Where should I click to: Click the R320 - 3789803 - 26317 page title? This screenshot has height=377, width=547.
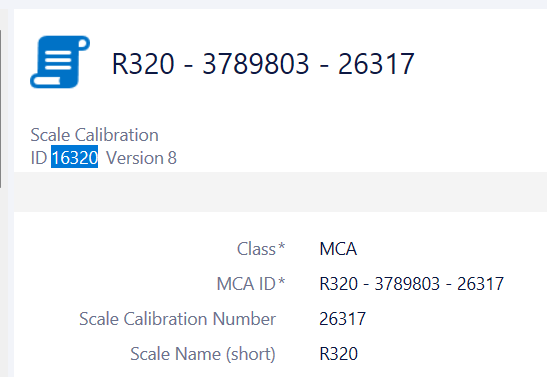pyautogui.click(x=263, y=64)
